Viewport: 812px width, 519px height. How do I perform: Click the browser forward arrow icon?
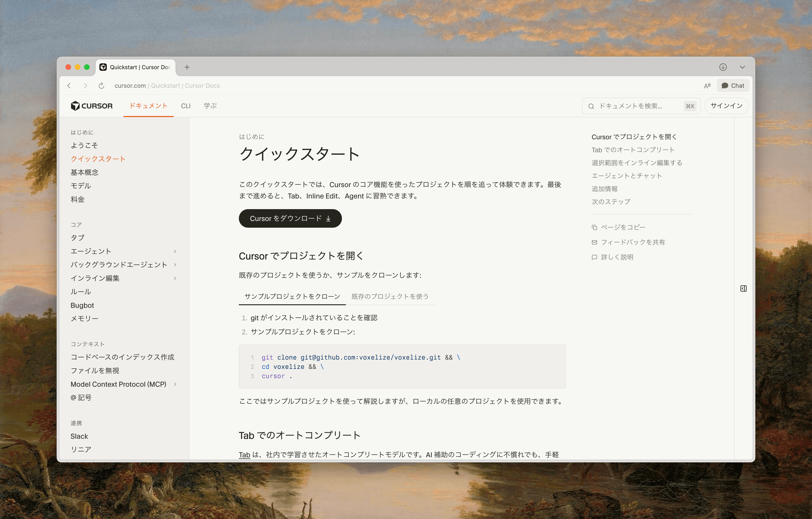pos(85,86)
